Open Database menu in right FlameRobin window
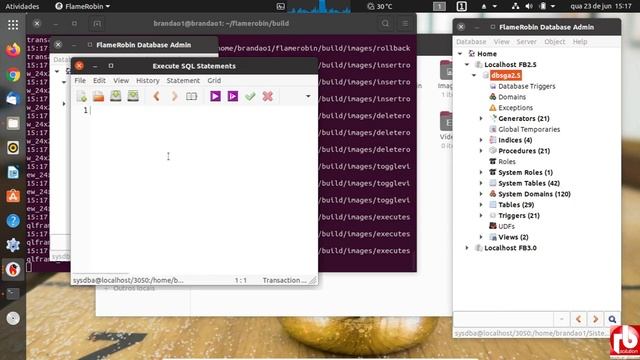The height and width of the screenshot is (360, 640). (x=471, y=42)
